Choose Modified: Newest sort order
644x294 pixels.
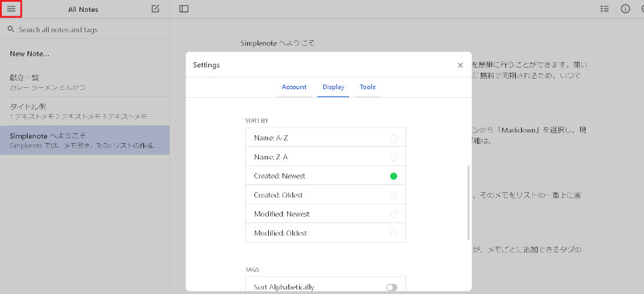393,214
